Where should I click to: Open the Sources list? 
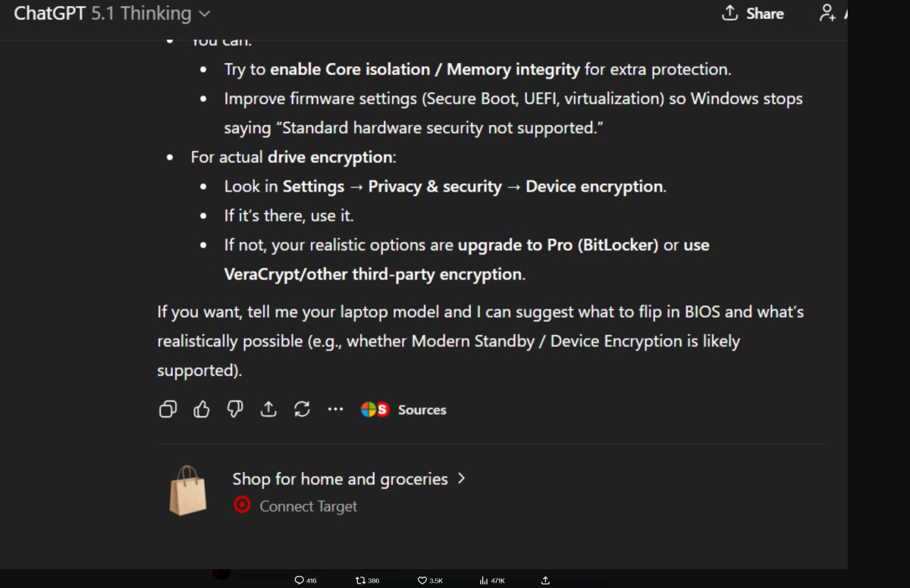tap(422, 410)
